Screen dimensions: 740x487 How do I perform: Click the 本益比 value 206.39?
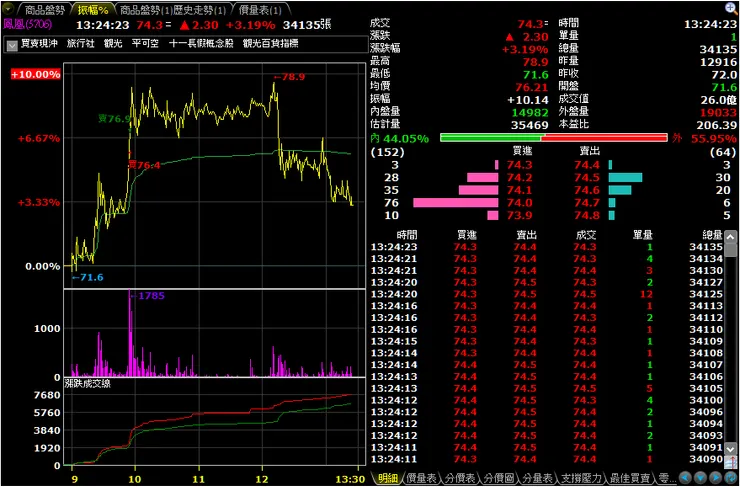pos(716,125)
